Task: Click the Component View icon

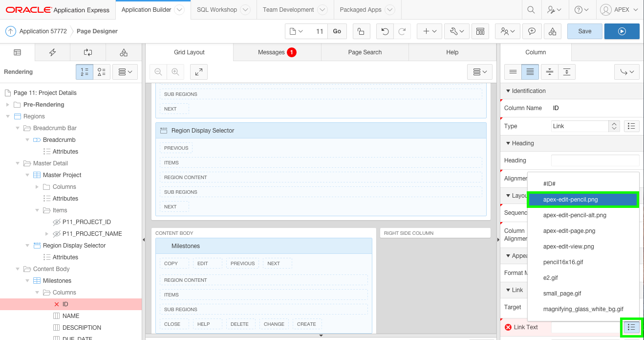Action: tap(480, 31)
